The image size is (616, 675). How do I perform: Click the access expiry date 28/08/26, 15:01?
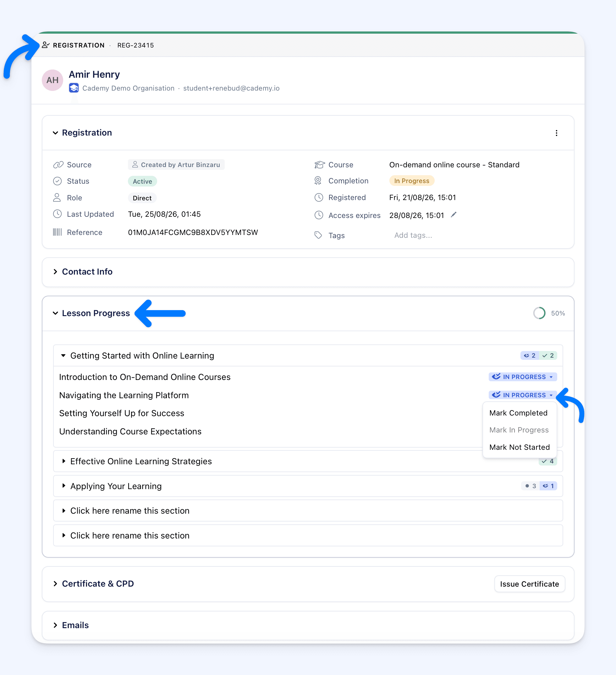pos(416,215)
